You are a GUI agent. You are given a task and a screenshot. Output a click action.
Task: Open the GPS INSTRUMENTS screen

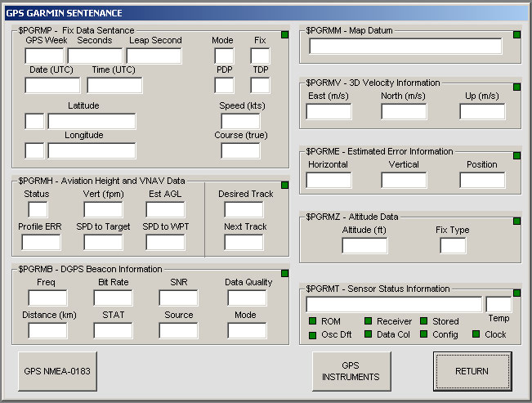(x=351, y=371)
